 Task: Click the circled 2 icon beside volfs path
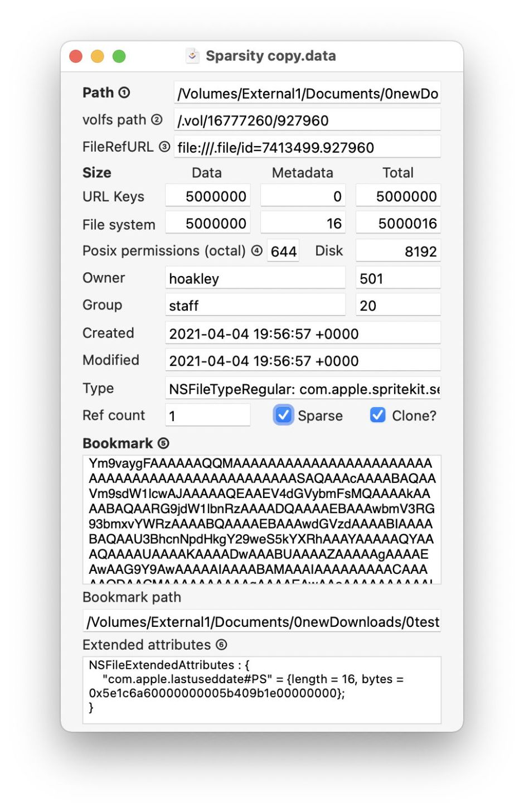pos(157,120)
